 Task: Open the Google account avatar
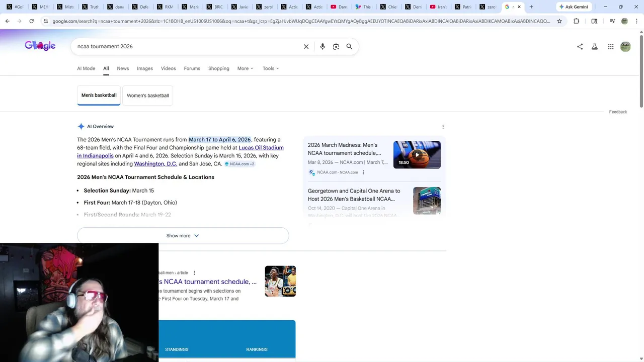tap(625, 46)
